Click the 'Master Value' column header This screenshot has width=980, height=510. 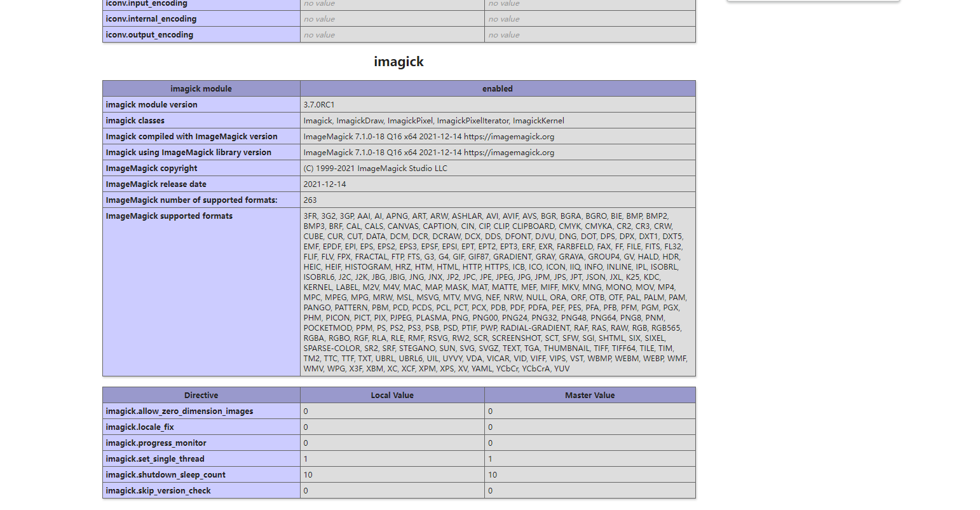[590, 396]
